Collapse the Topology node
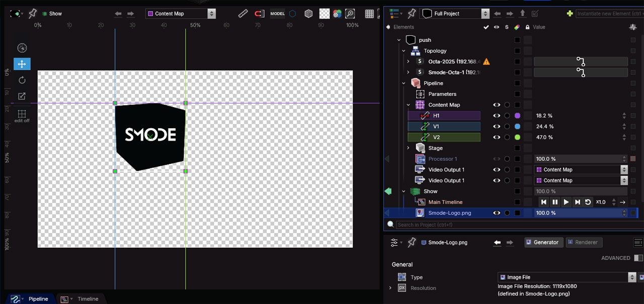644x304 pixels. tap(404, 51)
